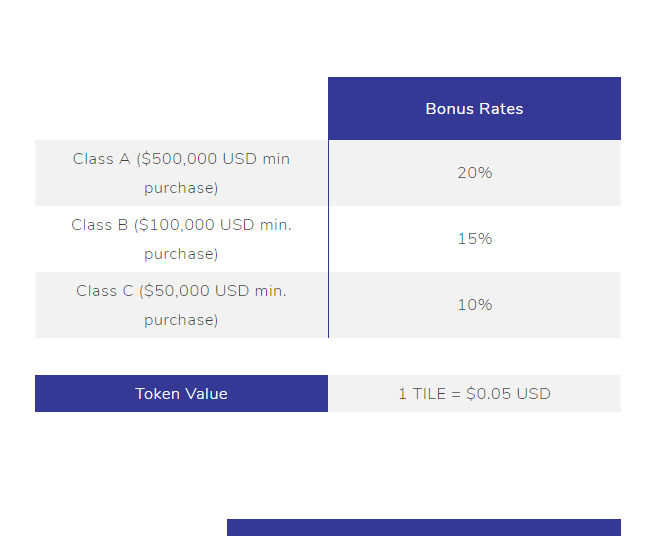Click the 15% bonus rate value

coord(474,239)
